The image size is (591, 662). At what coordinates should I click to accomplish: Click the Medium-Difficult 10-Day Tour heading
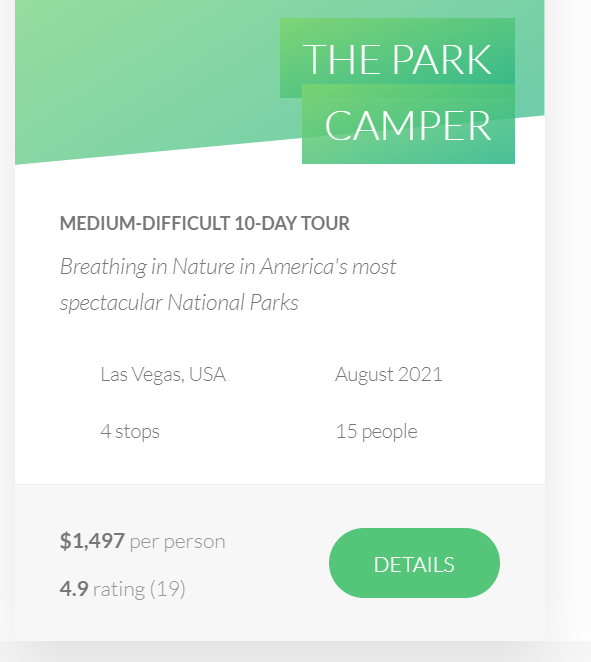point(205,223)
